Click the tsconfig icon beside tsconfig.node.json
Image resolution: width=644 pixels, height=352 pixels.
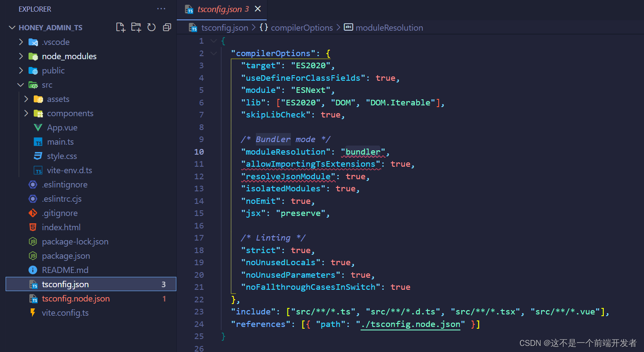point(33,299)
